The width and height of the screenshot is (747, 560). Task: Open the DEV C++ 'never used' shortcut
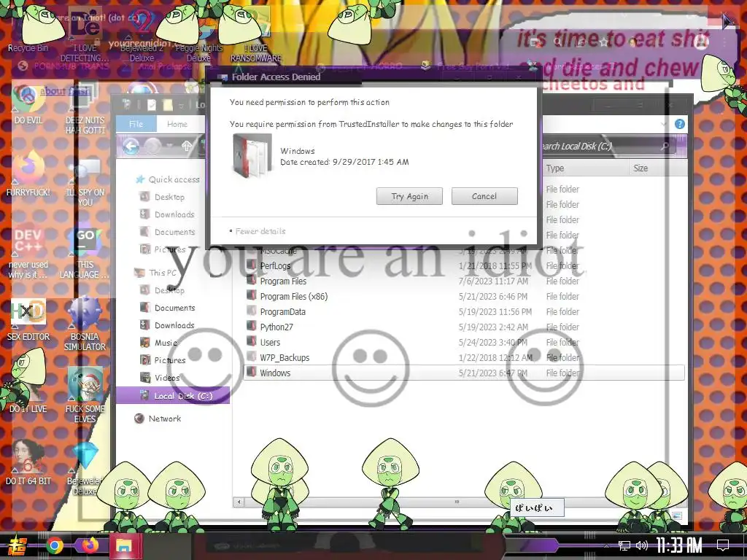[28, 252]
